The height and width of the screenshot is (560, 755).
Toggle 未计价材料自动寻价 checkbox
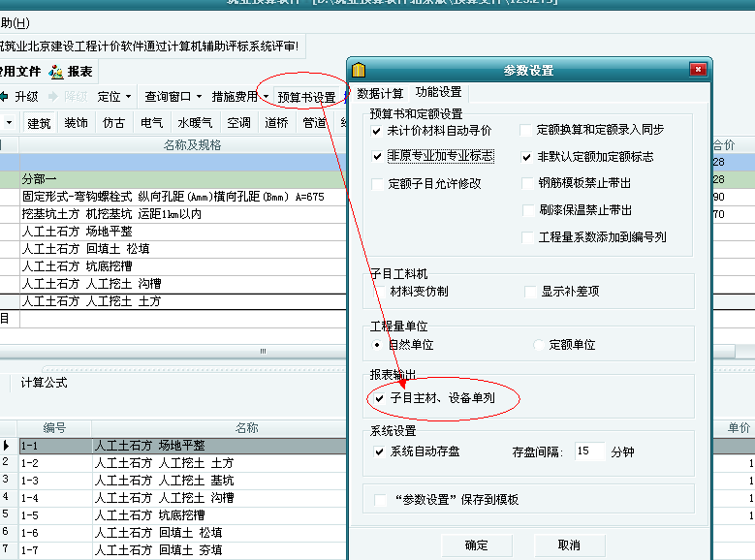click(378, 130)
